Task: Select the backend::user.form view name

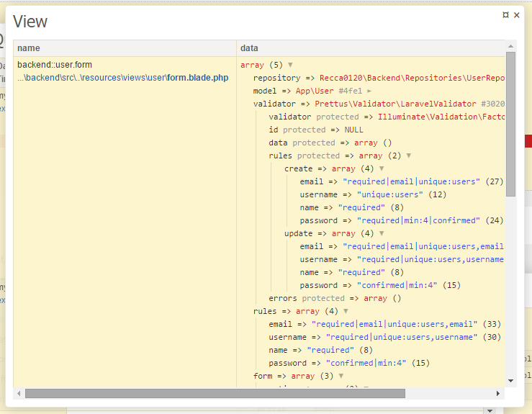Action: [x=55, y=65]
